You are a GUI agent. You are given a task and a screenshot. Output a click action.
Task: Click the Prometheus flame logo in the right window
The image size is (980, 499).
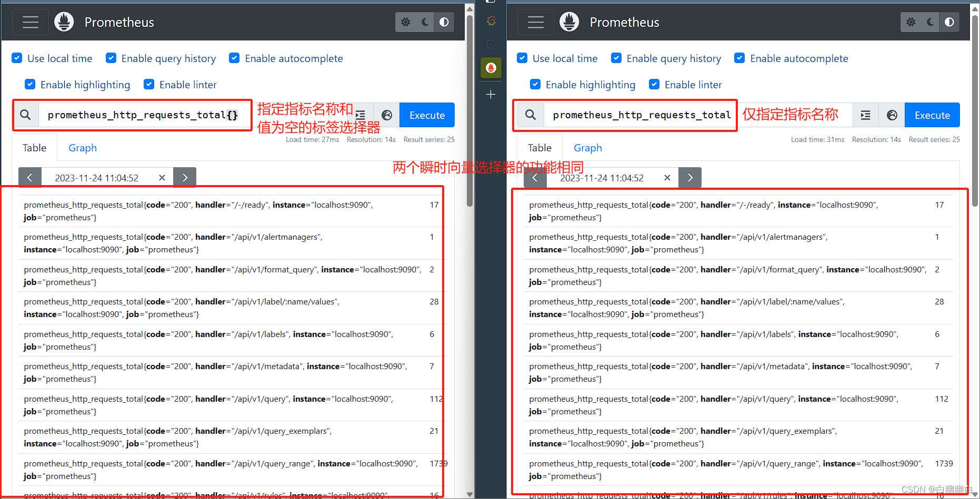pyautogui.click(x=569, y=22)
